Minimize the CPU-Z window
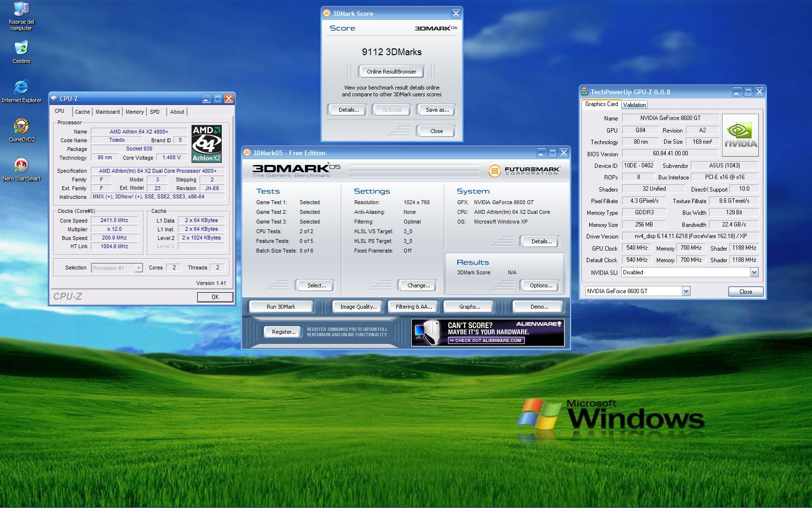812x508 pixels. click(206, 99)
